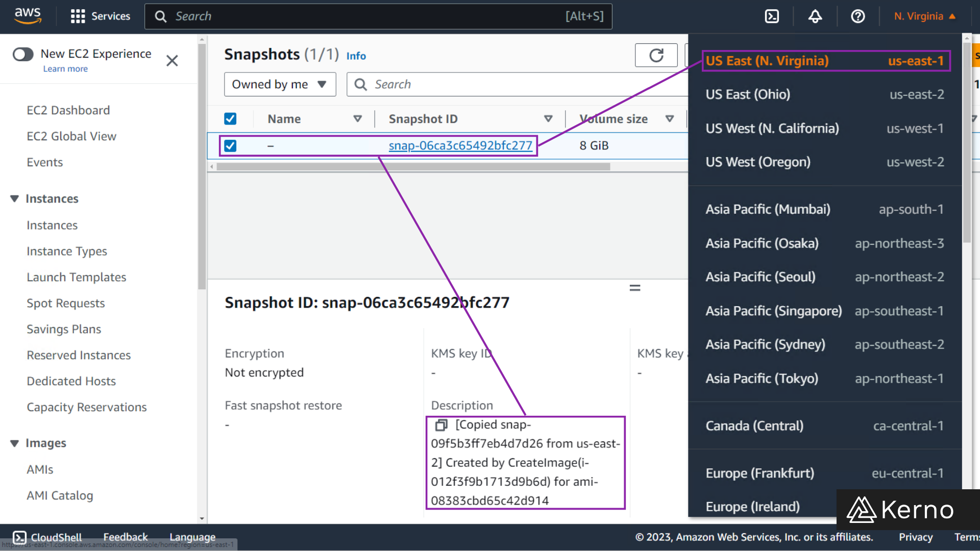
Task: Toggle the select-all snapshots checkbox
Action: (230, 119)
